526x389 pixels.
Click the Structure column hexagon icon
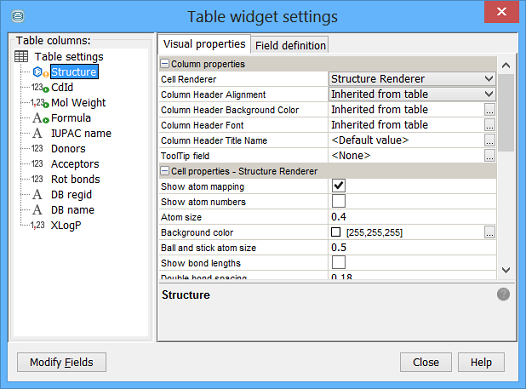click(38, 72)
